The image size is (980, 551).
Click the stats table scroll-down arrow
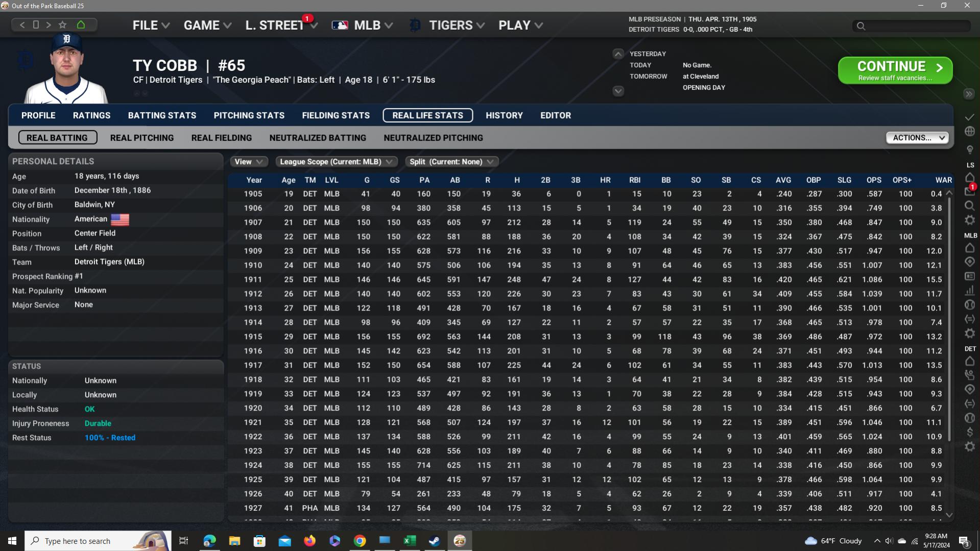pos(949,515)
